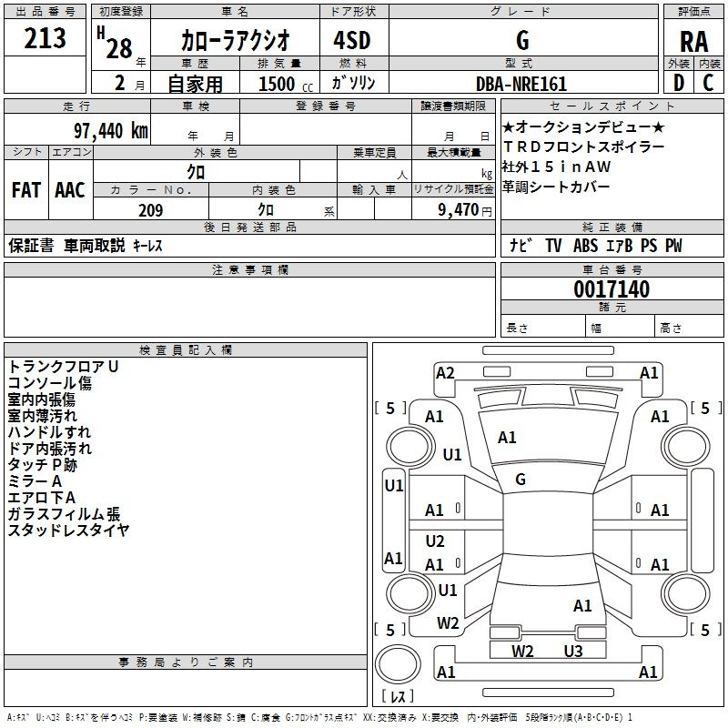The width and height of the screenshot is (728, 728).
Task: Select the U2 dent mark on diagram
Action: 435,541
